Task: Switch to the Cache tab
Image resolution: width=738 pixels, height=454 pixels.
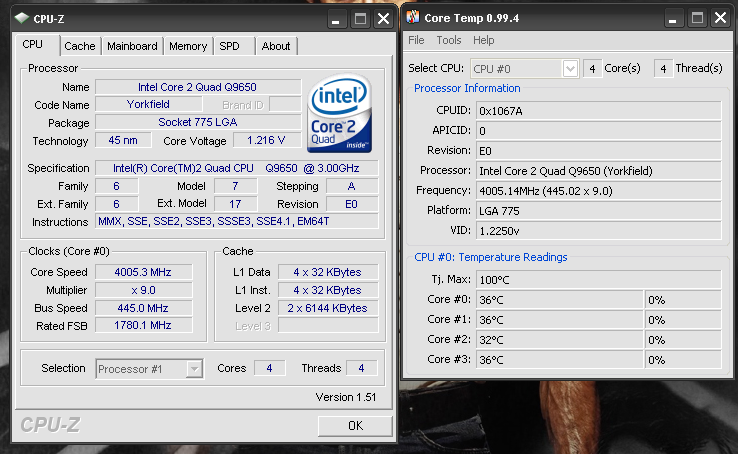Action: coord(80,46)
